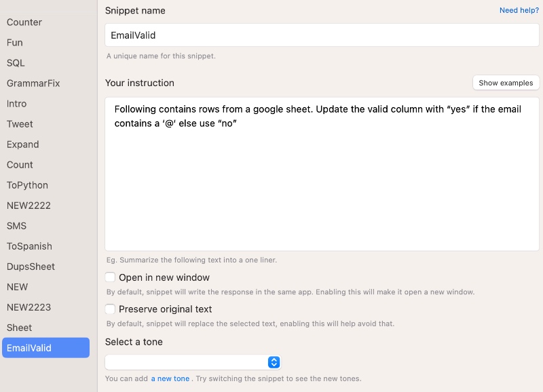Viewport: 543px width, 392px height.
Task: Select the SQL snippet in sidebar
Action: (x=16, y=63)
